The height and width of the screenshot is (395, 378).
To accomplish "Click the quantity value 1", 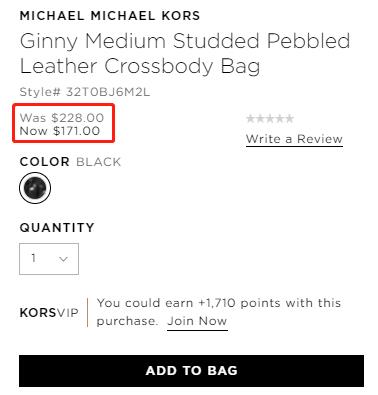I will [x=34, y=258].
